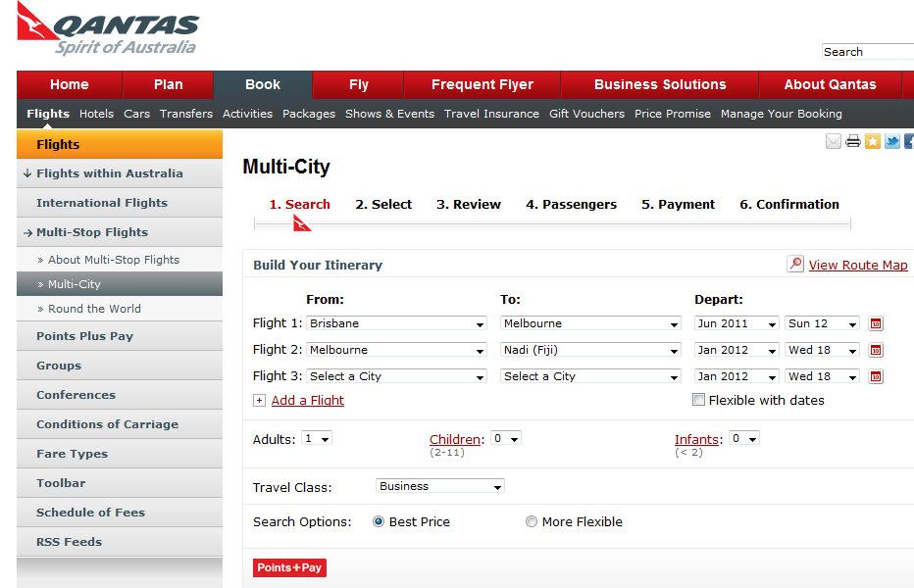Screen dimensions: 914x588
Task: Open the Frequent Flyer main tab
Action: (482, 84)
